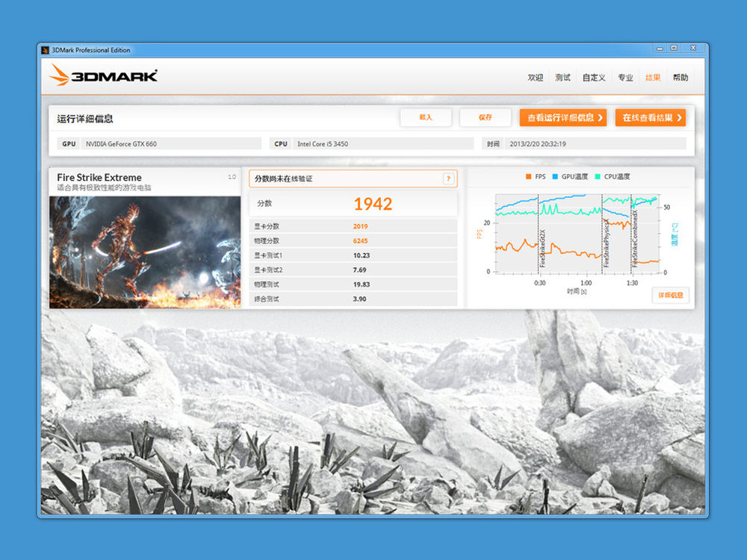Click the 1:30 label on the time axis

[x=632, y=283]
